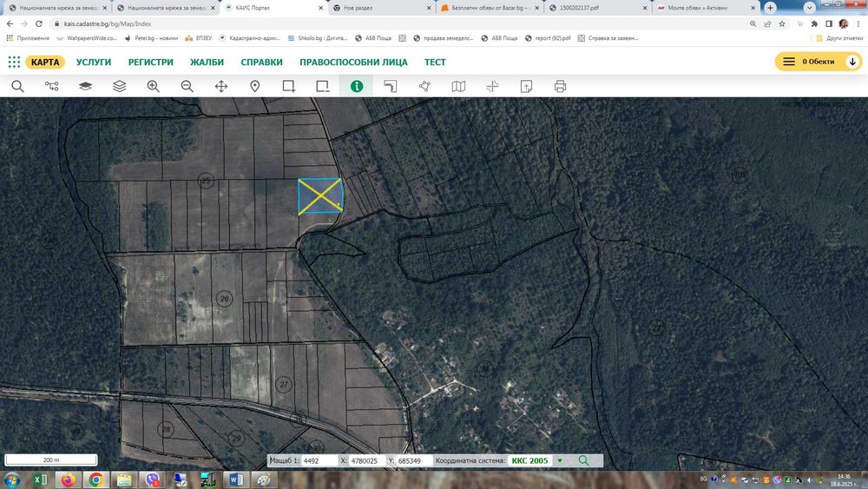Click the coordinate search magnifier button

tap(583, 460)
